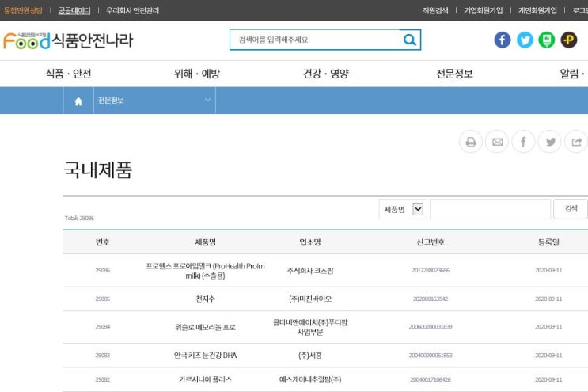The height and width of the screenshot is (392, 588).
Task: Click the 검색 button beside product filter
Action: coord(571,209)
